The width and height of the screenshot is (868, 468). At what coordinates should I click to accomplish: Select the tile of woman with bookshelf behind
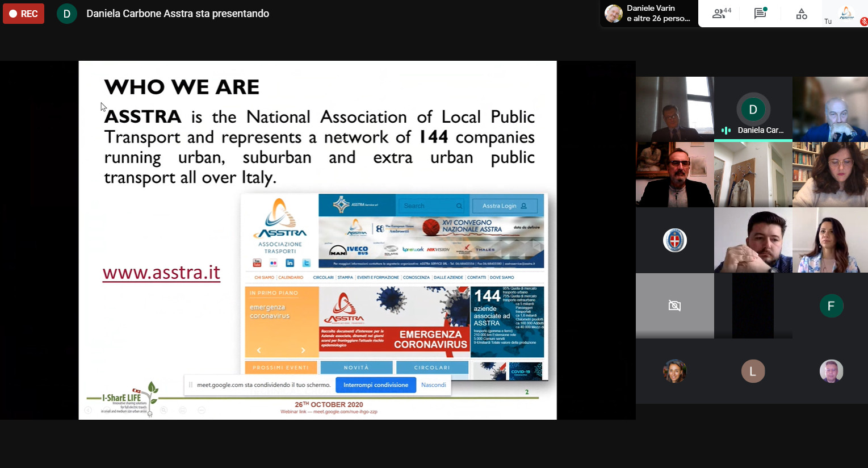(831, 174)
